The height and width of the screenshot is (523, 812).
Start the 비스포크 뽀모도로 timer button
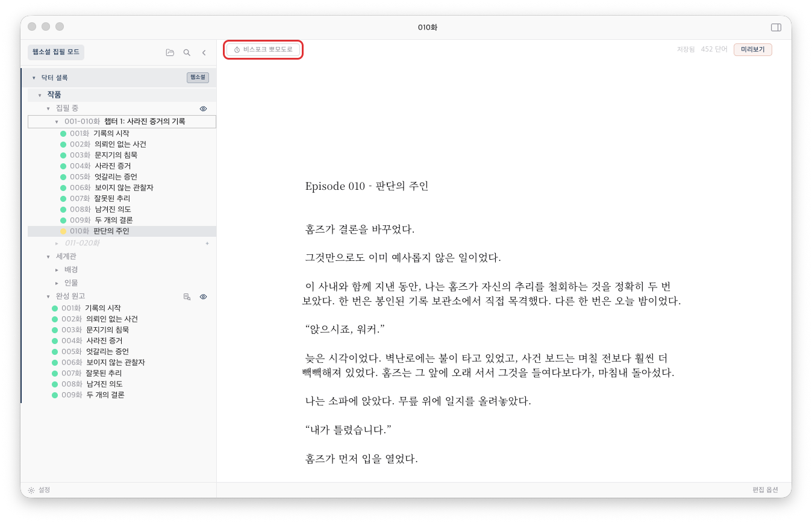click(263, 49)
